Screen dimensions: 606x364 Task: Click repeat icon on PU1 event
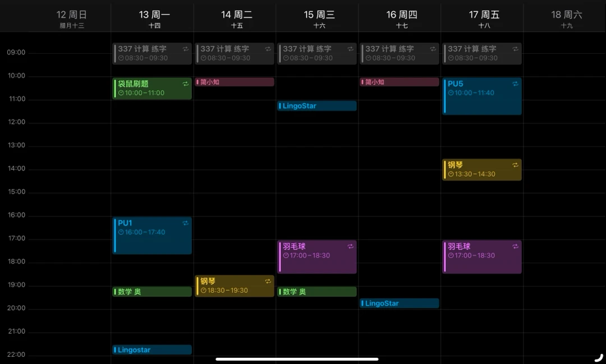186,223
